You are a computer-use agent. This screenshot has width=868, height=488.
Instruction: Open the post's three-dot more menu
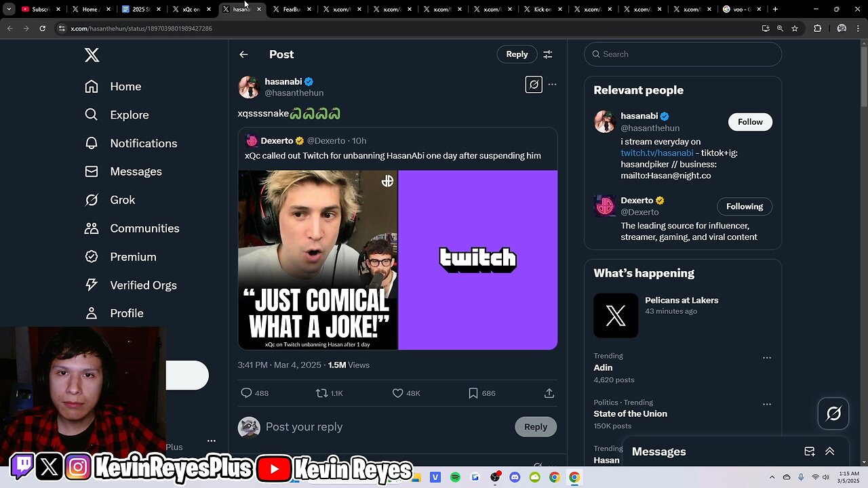point(552,85)
